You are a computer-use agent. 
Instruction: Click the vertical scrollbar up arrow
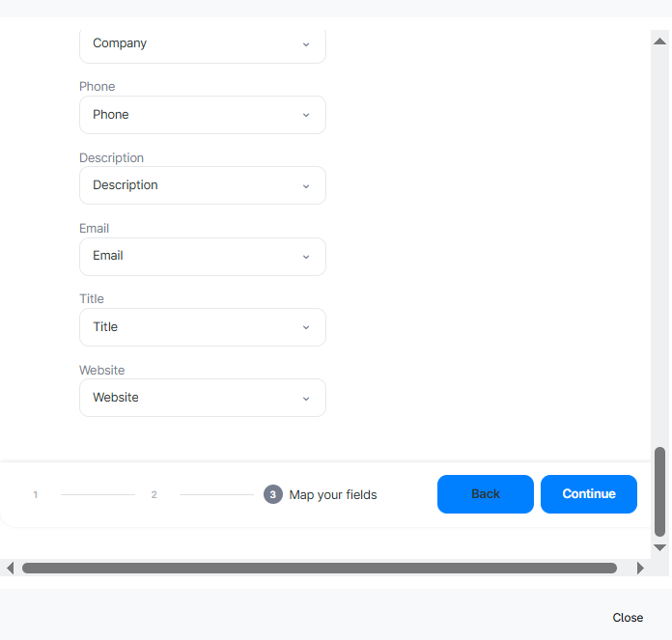coord(660,42)
